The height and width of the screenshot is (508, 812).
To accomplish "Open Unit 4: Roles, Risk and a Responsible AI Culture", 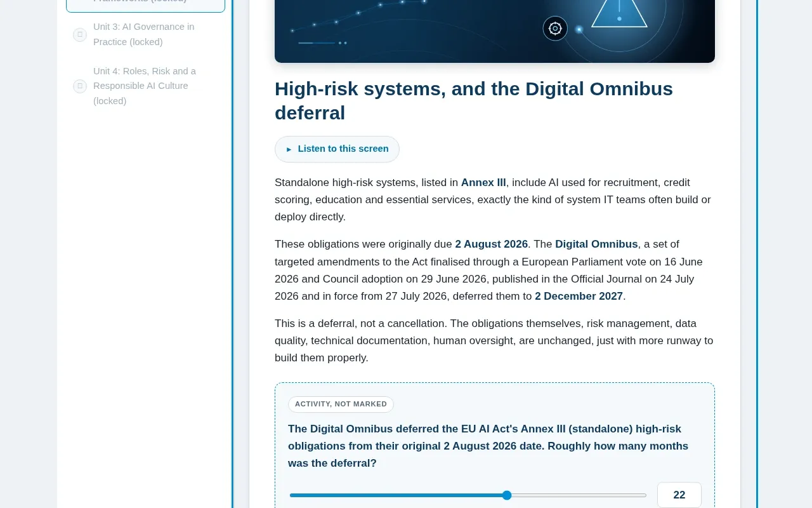I will pyautogui.click(x=145, y=86).
